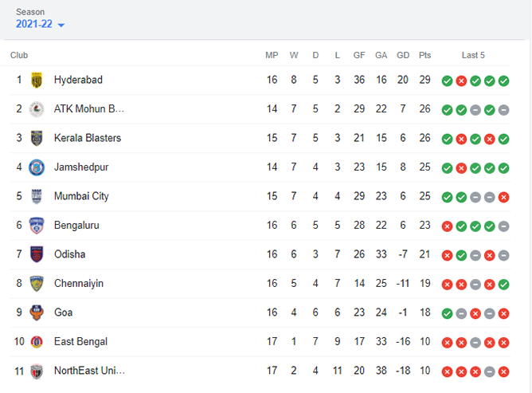532x393 pixels.
Task: Click the Goa club logo
Action: tap(37, 312)
